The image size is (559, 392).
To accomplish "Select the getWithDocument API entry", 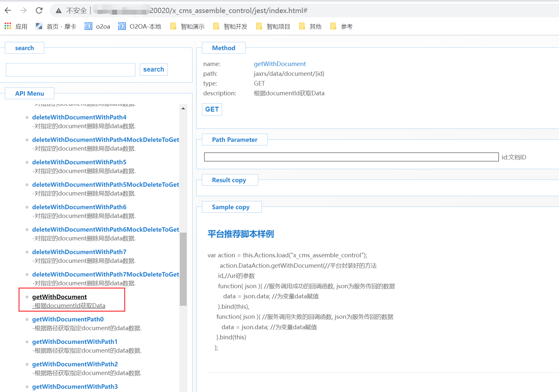I will [60, 297].
